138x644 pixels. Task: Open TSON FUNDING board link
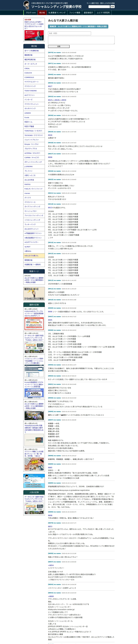(34, 91)
